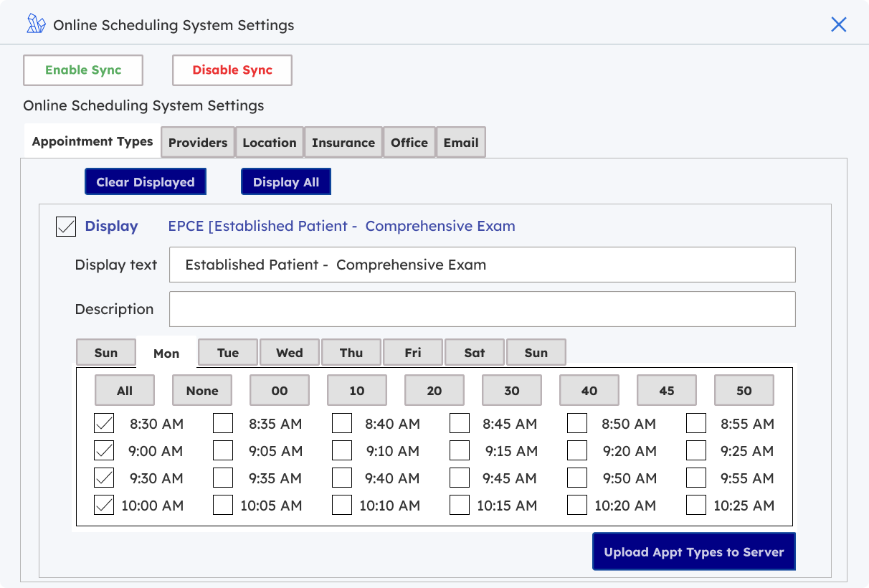869x588 pixels.
Task: Click the app logo icon in title bar
Action: (x=36, y=24)
